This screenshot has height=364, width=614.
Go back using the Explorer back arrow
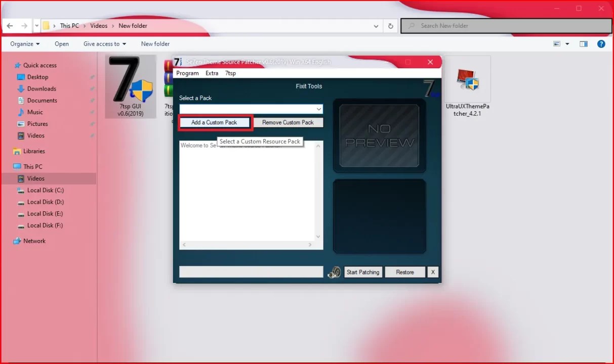point(10,26)
